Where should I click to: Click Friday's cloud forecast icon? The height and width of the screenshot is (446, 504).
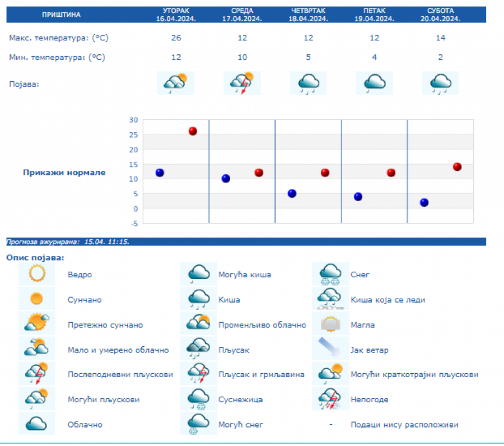point(374,83)
